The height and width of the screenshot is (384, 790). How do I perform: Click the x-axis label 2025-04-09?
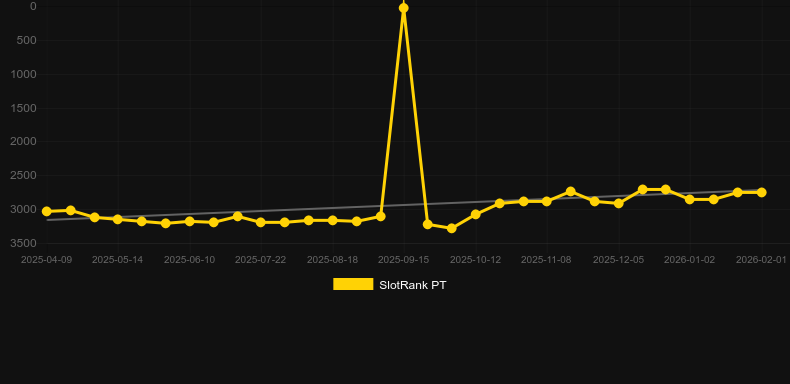point(46,260)
